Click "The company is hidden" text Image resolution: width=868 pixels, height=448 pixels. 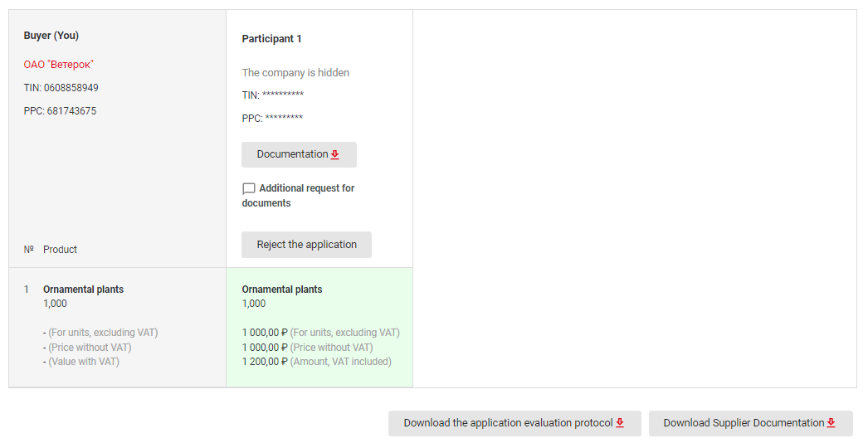pyautogui.click(x=295, y=72)
